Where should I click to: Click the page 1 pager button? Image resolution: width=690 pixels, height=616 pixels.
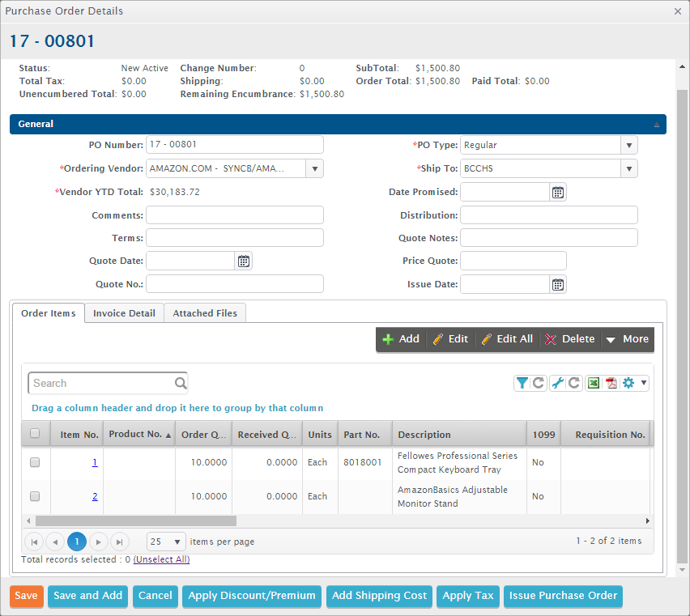pyautogui.click(x=77, y=542)
